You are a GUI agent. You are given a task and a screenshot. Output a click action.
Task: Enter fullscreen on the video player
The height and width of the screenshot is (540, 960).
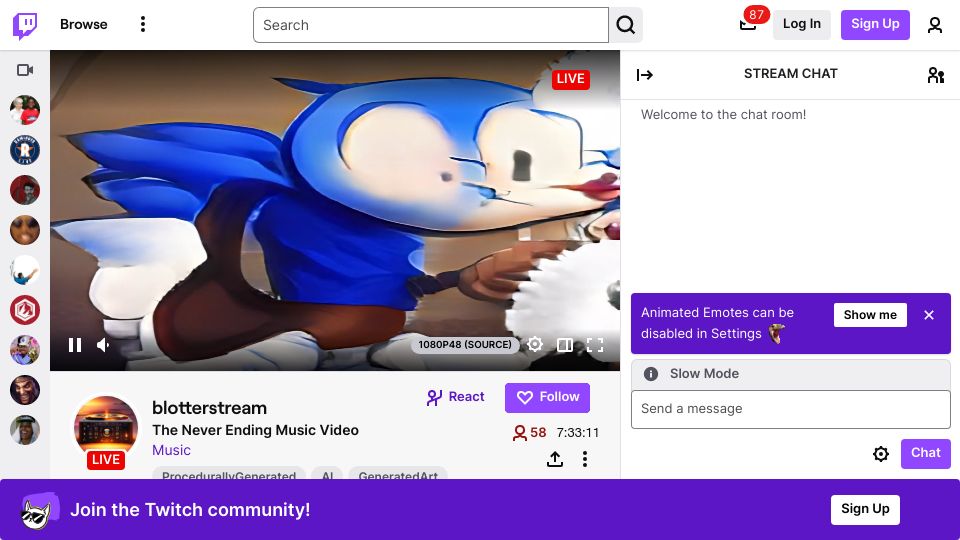595,345
